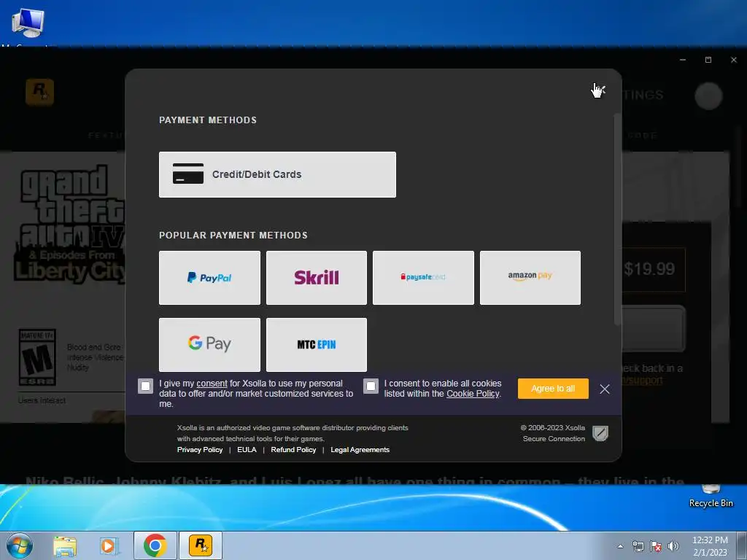Choose MTC EPIN as payment method

(x=317, y=344)
